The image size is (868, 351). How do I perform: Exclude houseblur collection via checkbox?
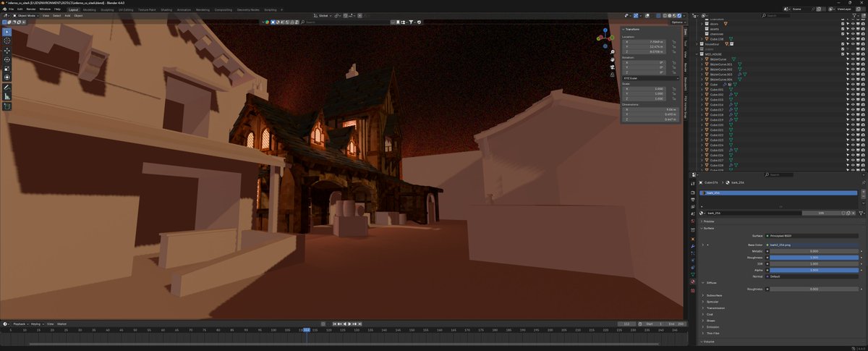[x=844, y=43]
